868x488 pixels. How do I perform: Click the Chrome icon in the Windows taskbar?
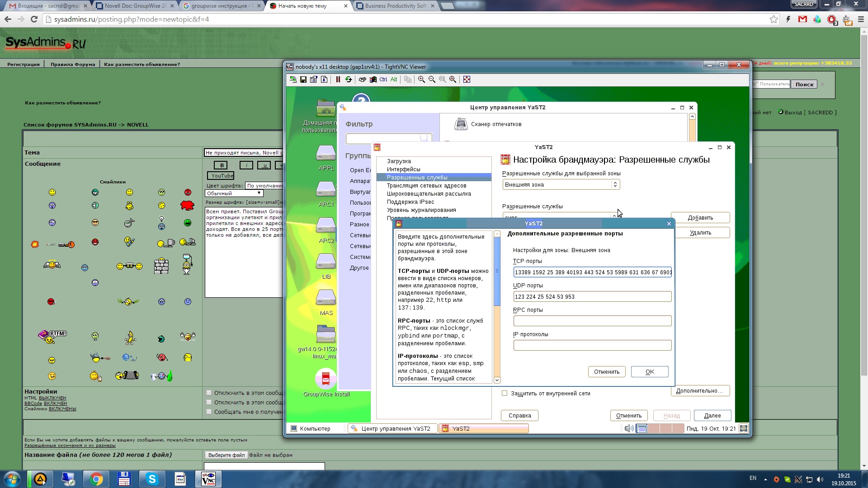[96, 479]
